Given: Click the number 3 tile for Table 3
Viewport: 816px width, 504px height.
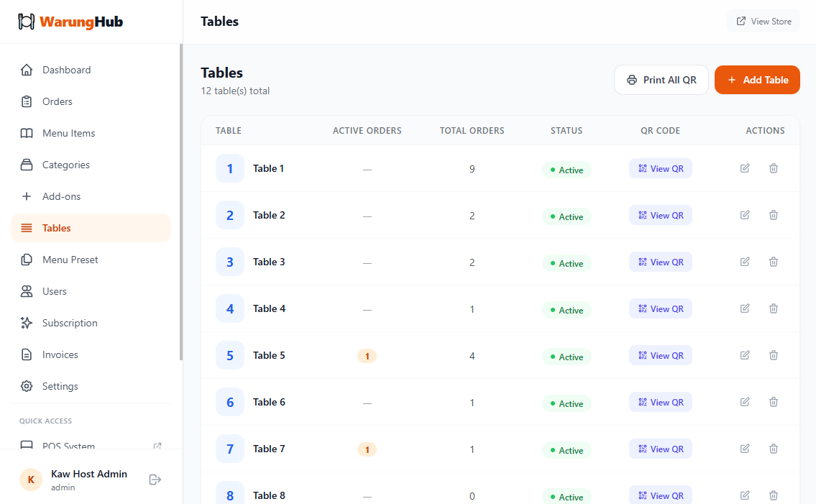Looking at the screenshot, I should [230, 262].
